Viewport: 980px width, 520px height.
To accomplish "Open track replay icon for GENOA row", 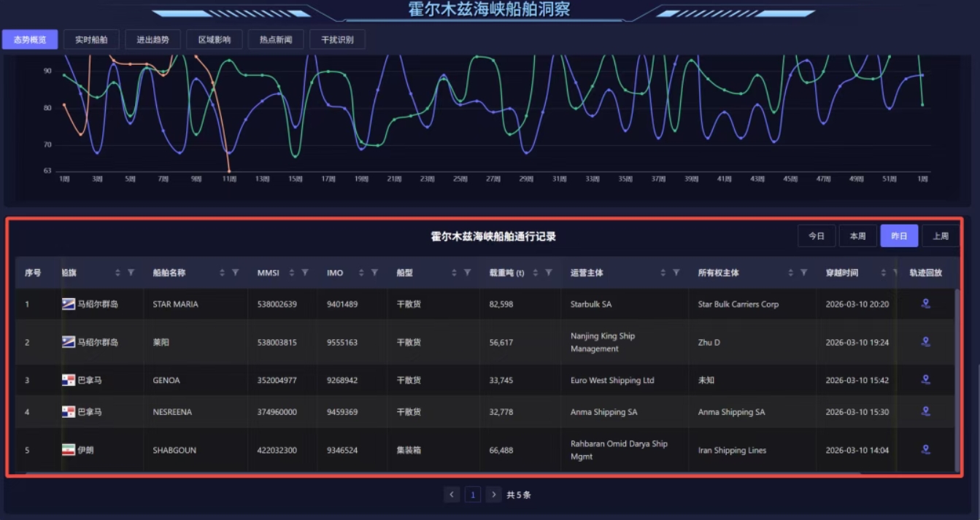I will [x=925, y=380].
